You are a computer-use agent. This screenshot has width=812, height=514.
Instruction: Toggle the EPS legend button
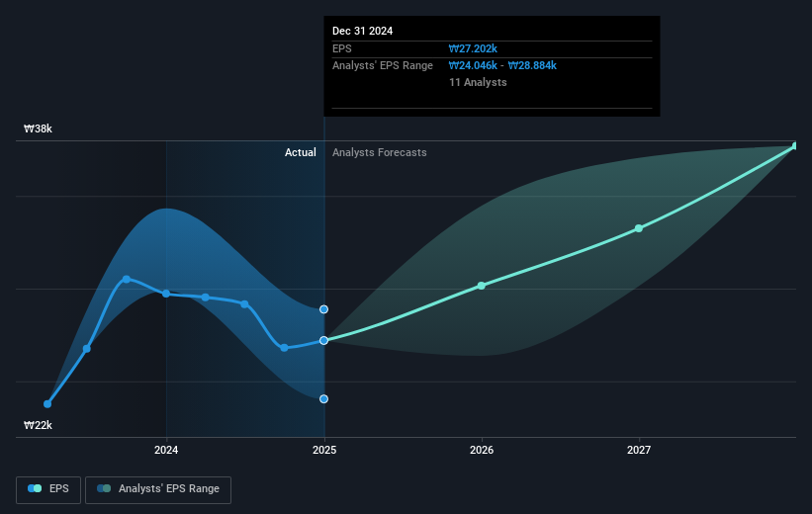(x=48, y=489)
